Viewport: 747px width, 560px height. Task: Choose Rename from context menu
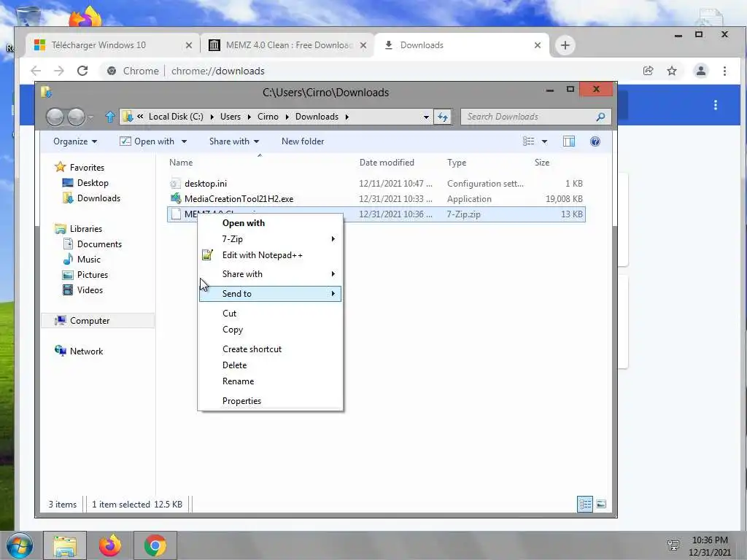(270, 381)
